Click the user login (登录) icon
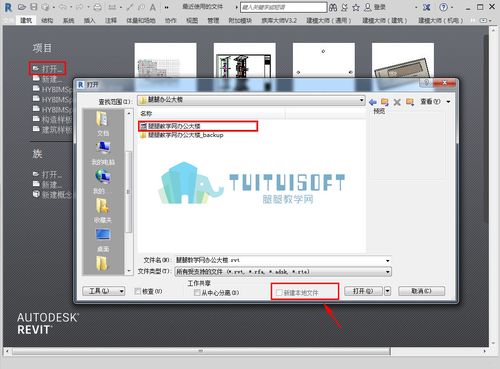This screenshot has width=500, height=369. pyautogui.click(x=375, y=7)
